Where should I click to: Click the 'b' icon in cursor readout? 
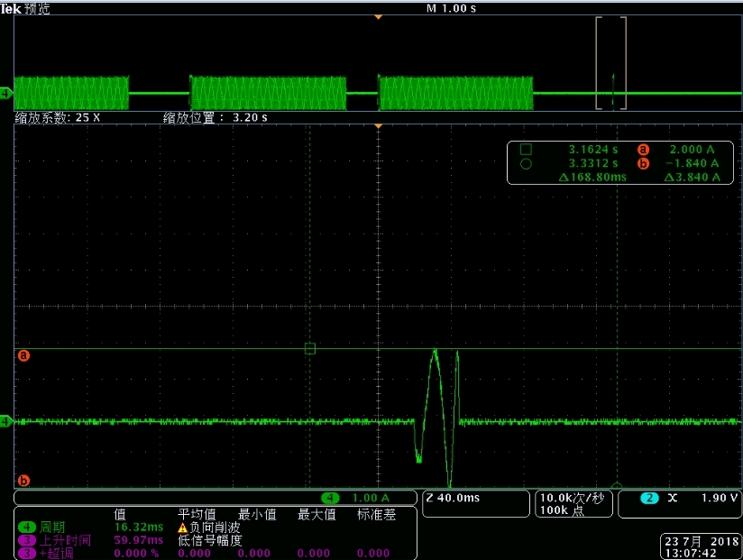click(643, 164)
